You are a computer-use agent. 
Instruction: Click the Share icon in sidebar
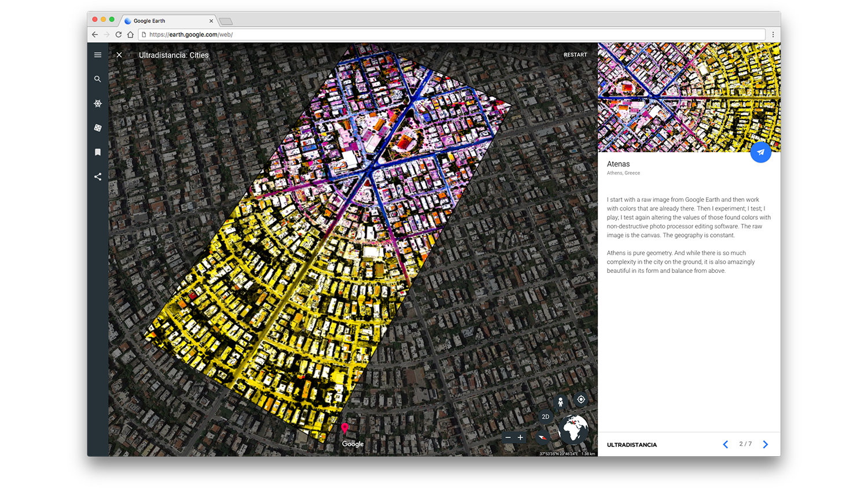98,176
